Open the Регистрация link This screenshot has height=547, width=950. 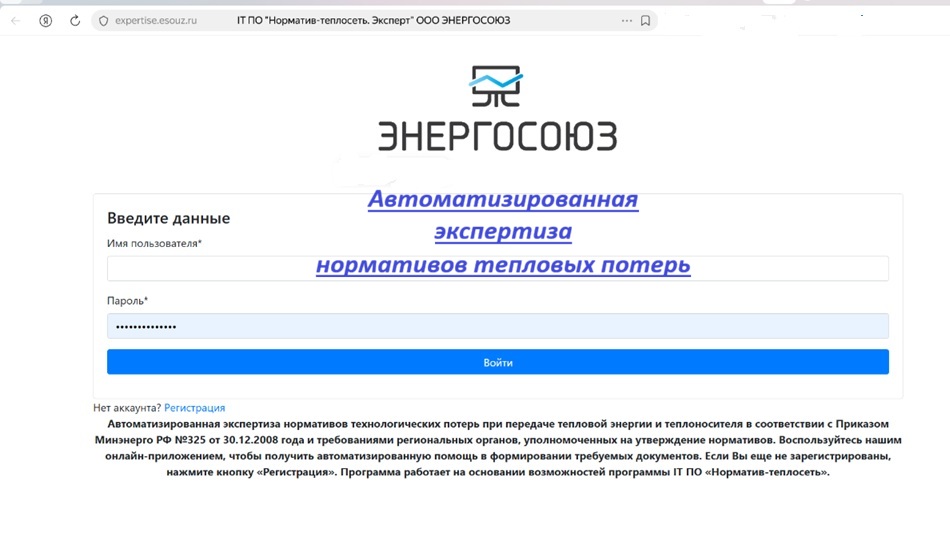pyautogui.click(x=194, y=408)
